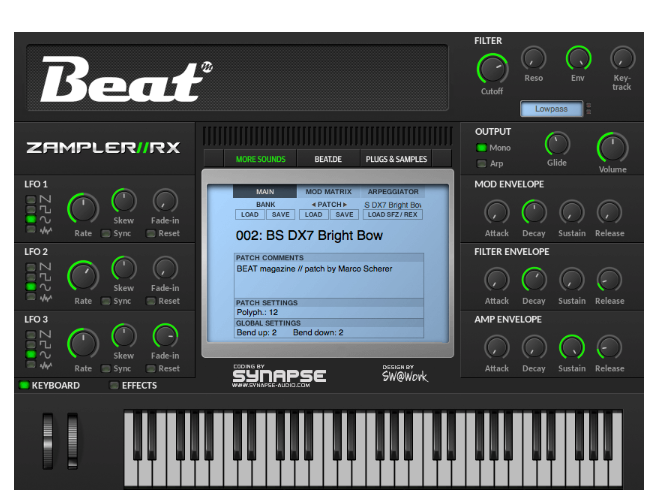This screenshot has width=648, height=502.
Task: Select LFO 2 sine waveform
Action: [x=31, y=286]
